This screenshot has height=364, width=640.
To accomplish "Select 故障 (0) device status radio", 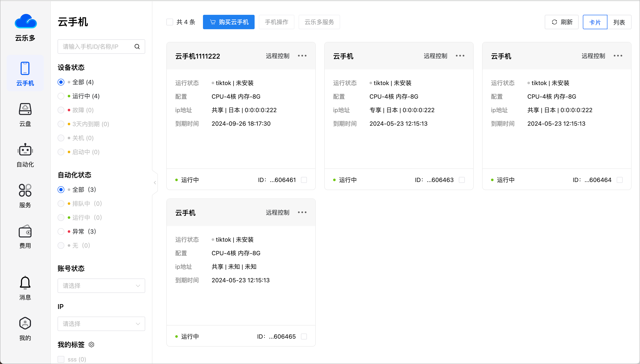I will 61,110.
